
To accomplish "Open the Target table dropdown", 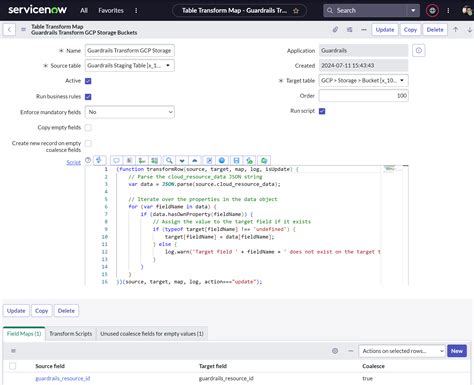I will 363,80.
